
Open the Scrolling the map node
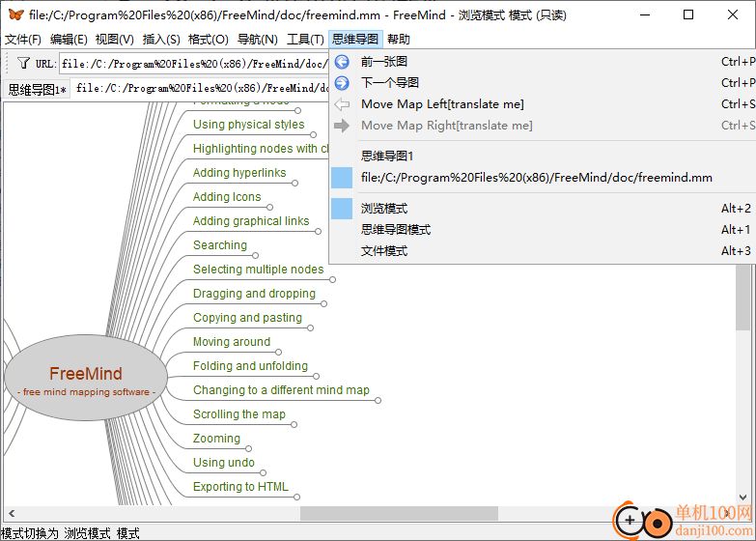click(239, 414)
